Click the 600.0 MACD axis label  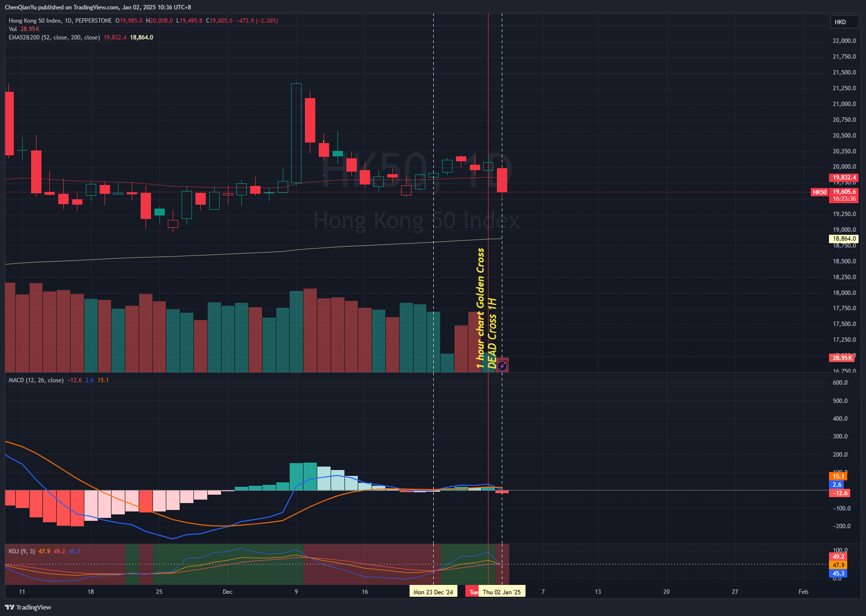tap(840, 383)
